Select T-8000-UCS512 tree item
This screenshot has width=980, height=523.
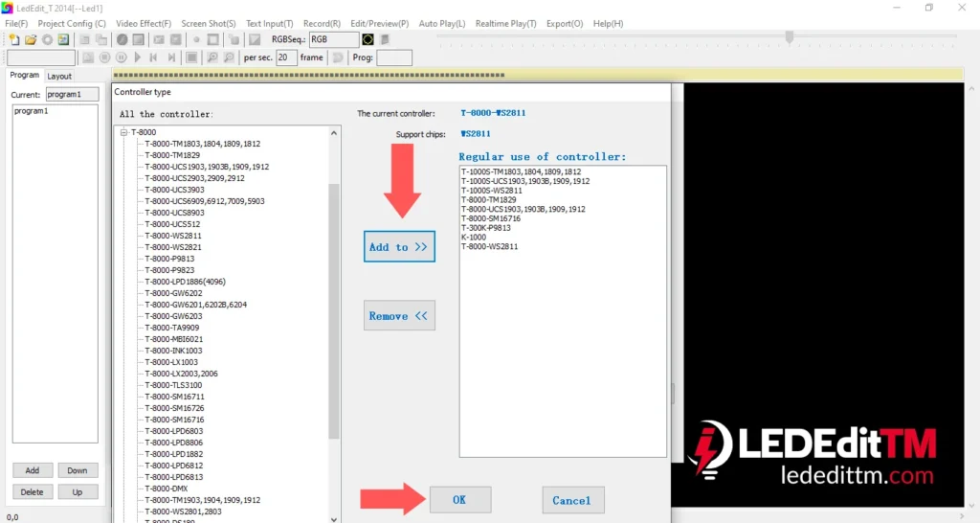(172, 224)
